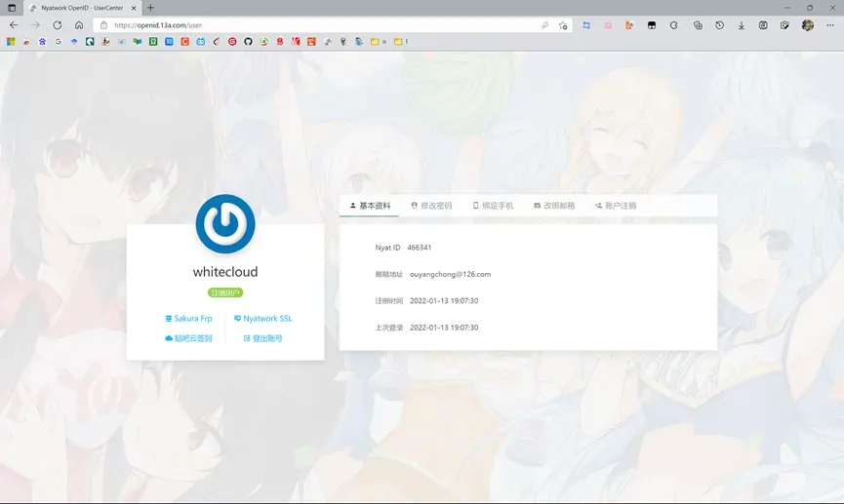Switch to the 基本资料 tab

pyautogui.click(x=370, y=206)
